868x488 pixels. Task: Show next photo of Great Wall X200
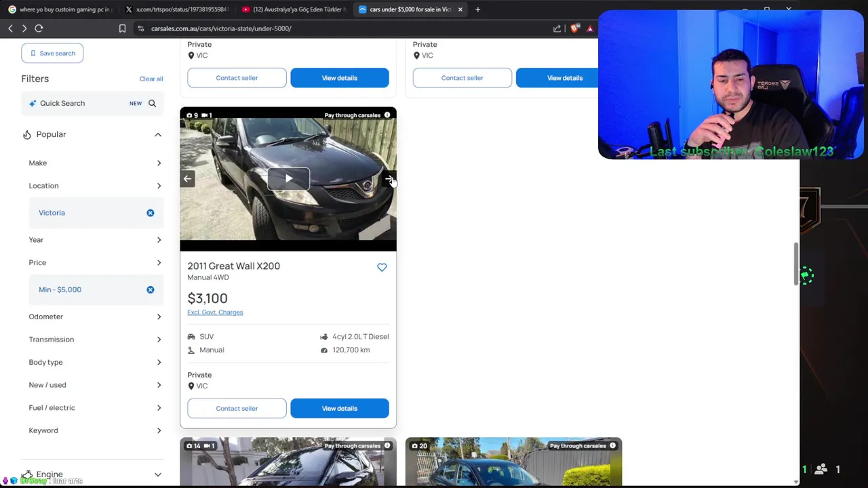point(389,179)
